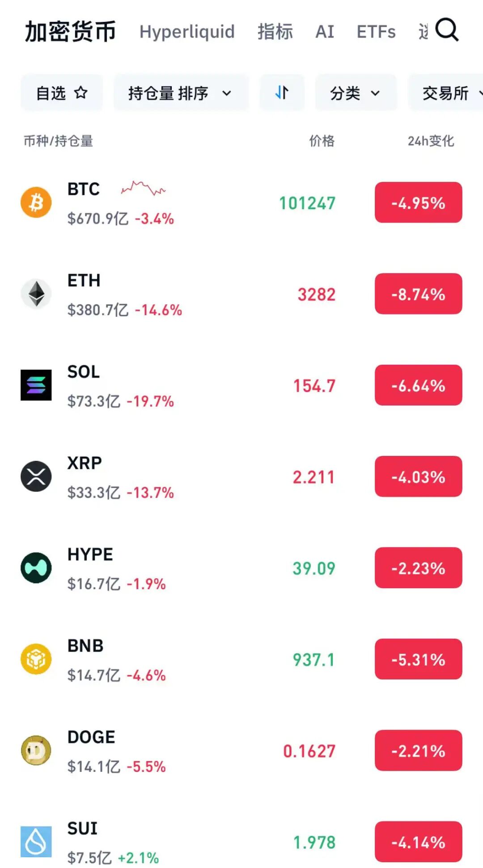Tap the SUI droplet icon
483x868 pixels.
tap(36, 842)
